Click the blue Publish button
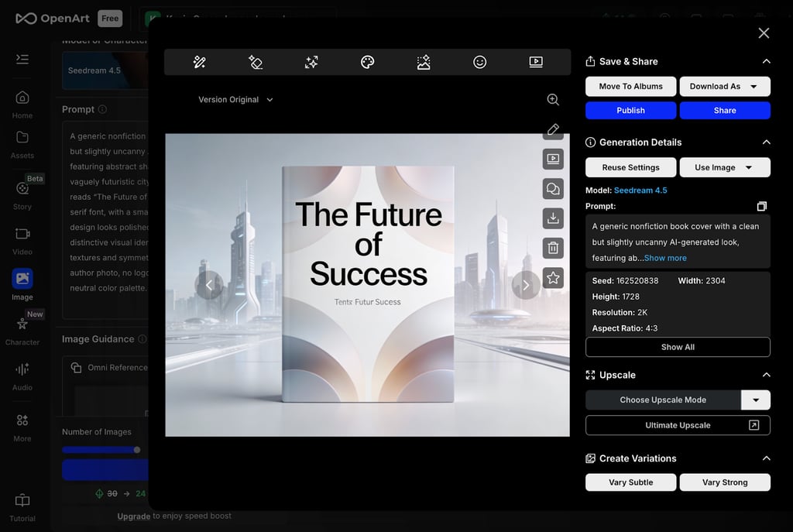This screenshot has width=793, height=532. pyautogui.click(x=630, y=110)
